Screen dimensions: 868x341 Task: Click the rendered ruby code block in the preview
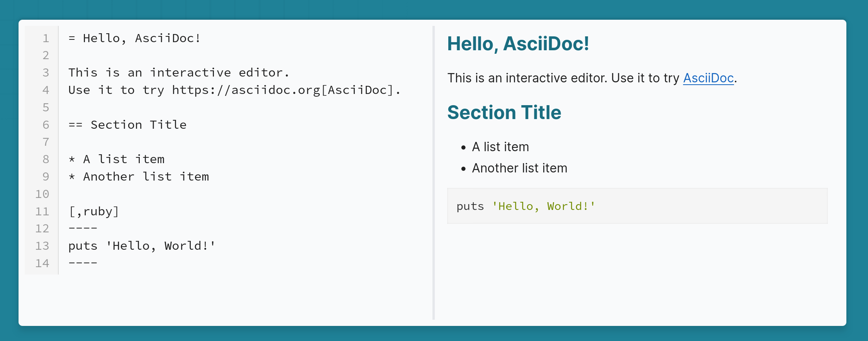[637, 206]
